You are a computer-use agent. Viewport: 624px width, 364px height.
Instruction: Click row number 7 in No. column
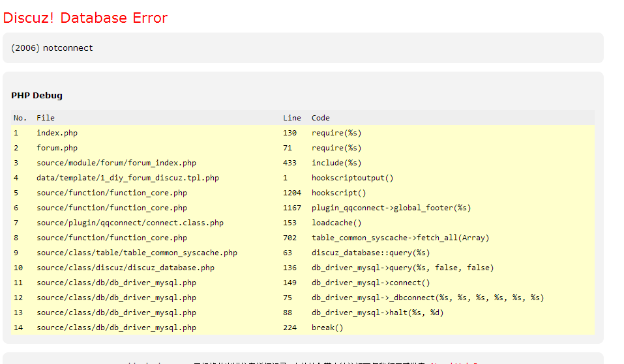point(16,223)
